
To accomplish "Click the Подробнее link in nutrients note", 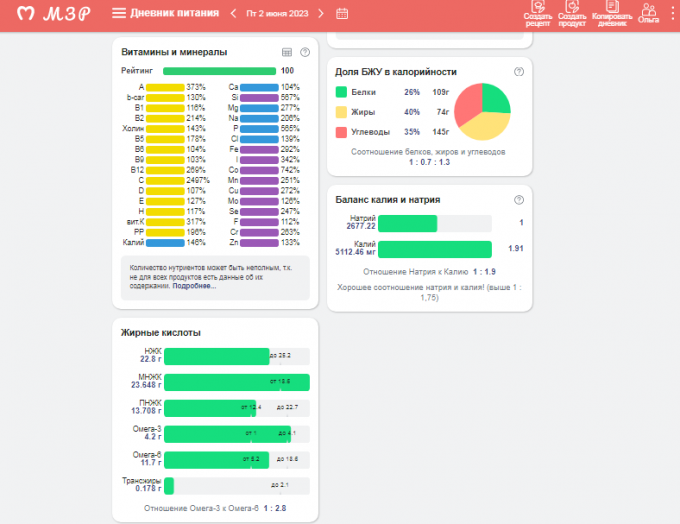I will (x=194, y=286).
